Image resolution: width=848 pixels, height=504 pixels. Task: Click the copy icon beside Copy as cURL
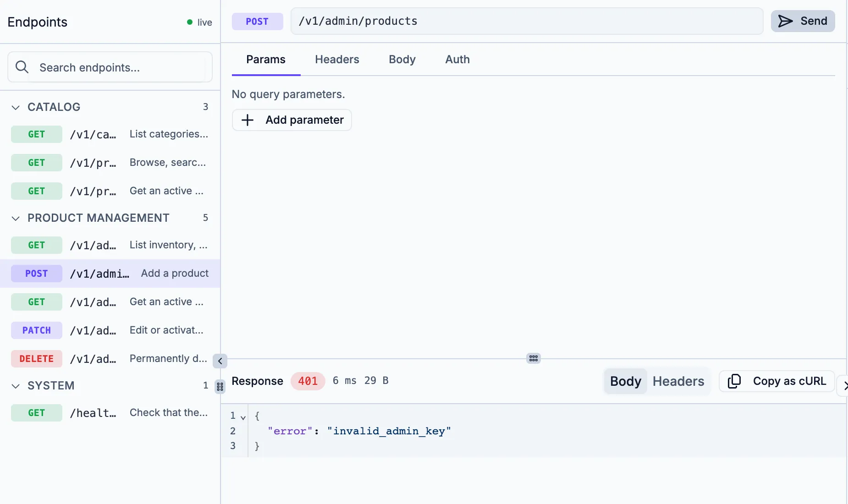tap(734, 381)
